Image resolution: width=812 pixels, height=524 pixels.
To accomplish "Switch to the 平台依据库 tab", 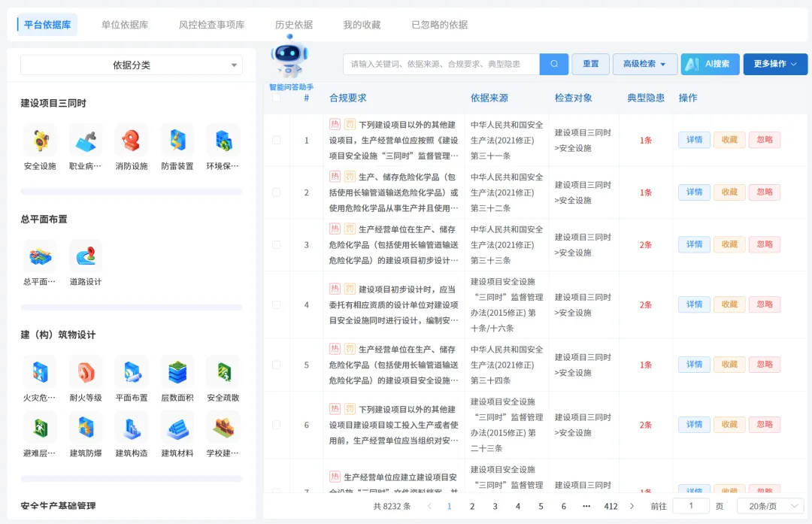I will click(47, 25).
